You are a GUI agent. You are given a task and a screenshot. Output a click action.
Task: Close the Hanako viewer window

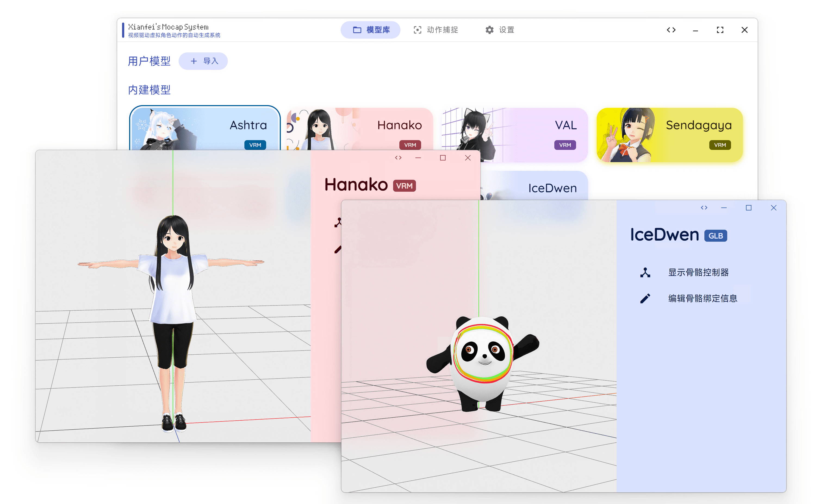click(468, 157)
